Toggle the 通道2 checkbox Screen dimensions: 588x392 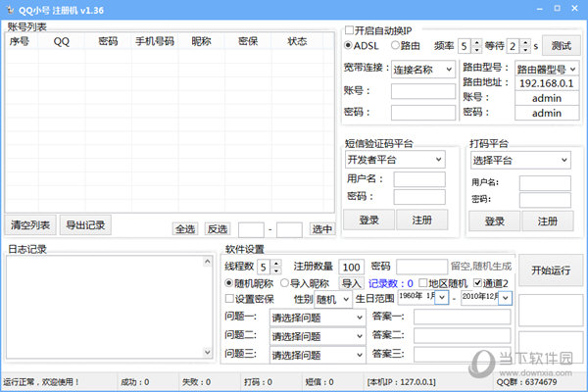pos(477,283)
